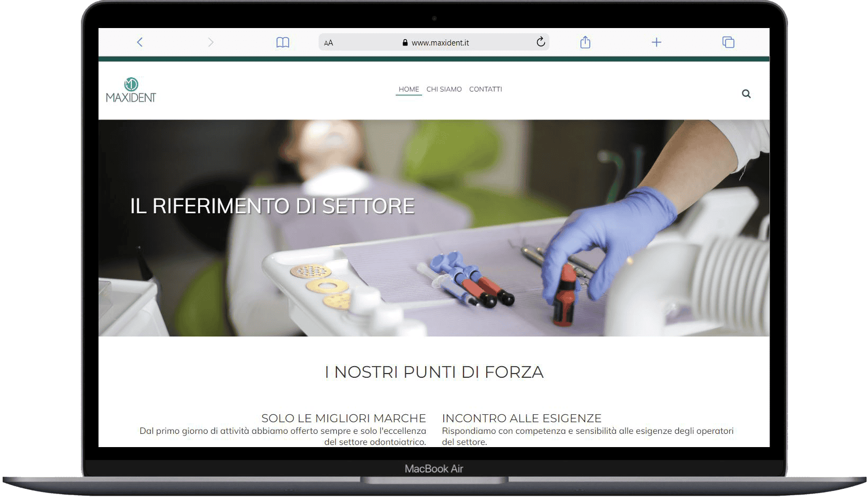Show all open tabs overview
This screenshot has height=500, width=868.
(728, 42)
